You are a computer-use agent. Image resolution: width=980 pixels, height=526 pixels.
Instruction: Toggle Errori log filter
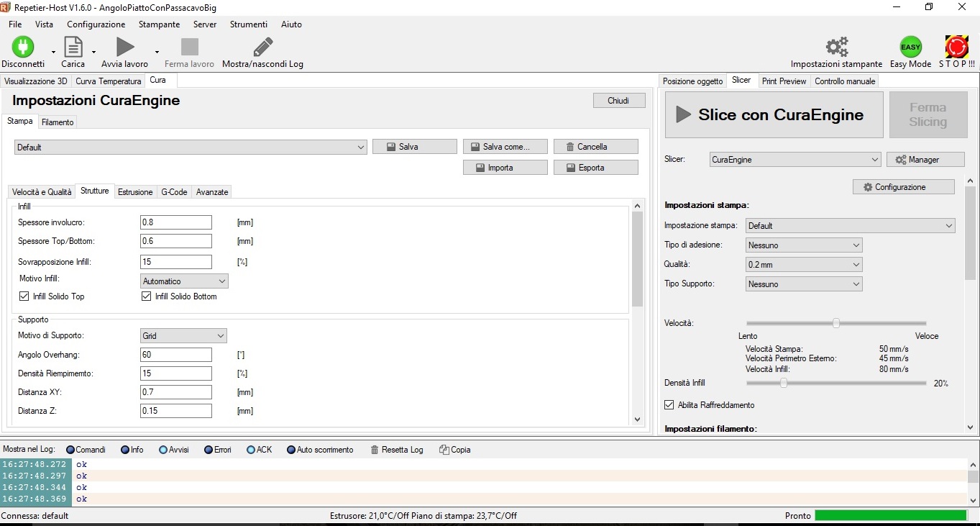tap(218, 450)
